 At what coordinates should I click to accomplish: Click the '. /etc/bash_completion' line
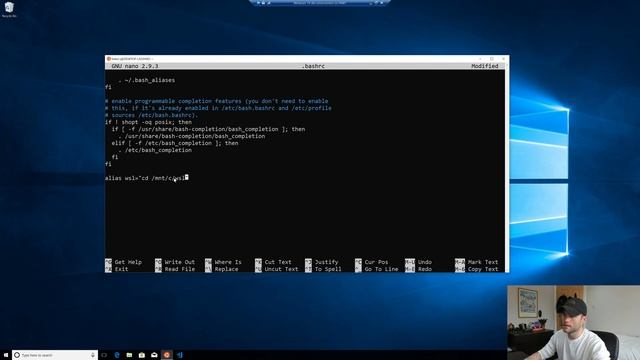coord(155,150)
